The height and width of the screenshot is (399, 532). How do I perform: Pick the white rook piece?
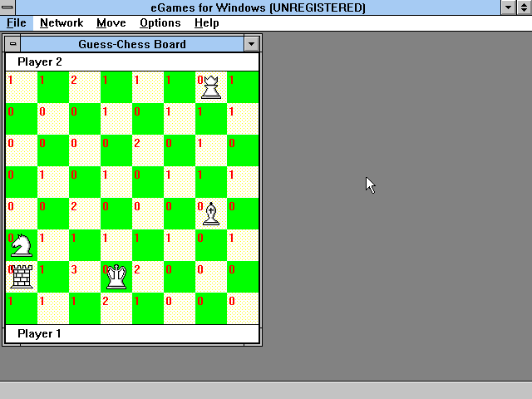tap(21, 277)
